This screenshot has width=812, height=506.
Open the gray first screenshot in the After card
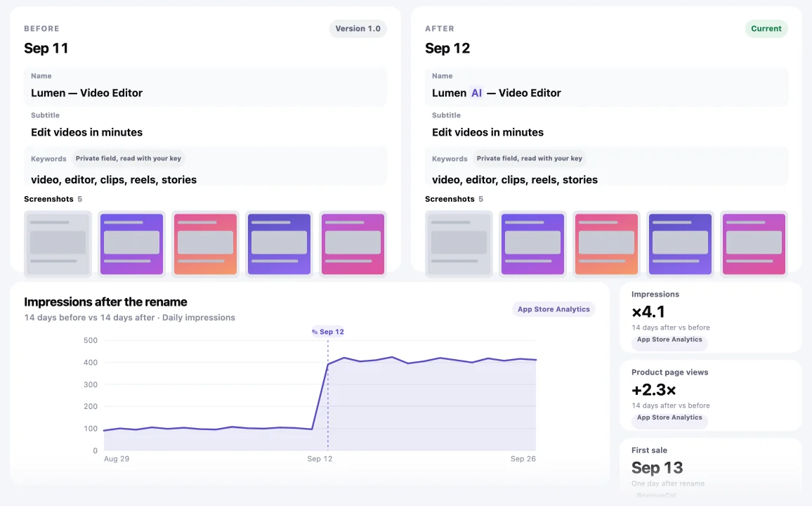(459, 244)
